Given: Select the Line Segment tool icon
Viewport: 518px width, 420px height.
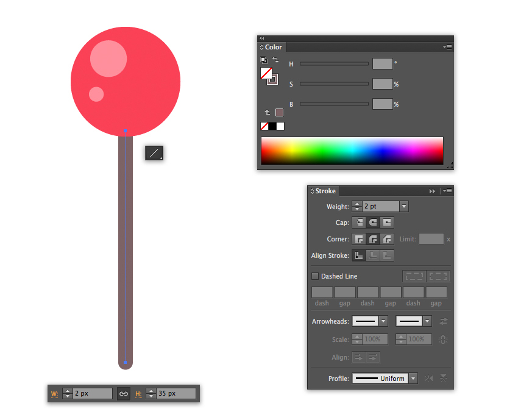Looking at the screenshot, I should 154,153.
